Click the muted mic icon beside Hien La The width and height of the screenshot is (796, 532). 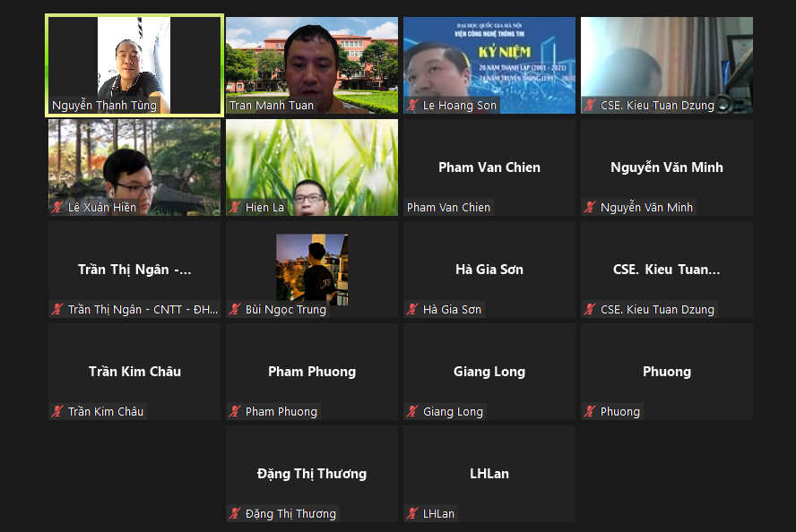click(235, 208)
